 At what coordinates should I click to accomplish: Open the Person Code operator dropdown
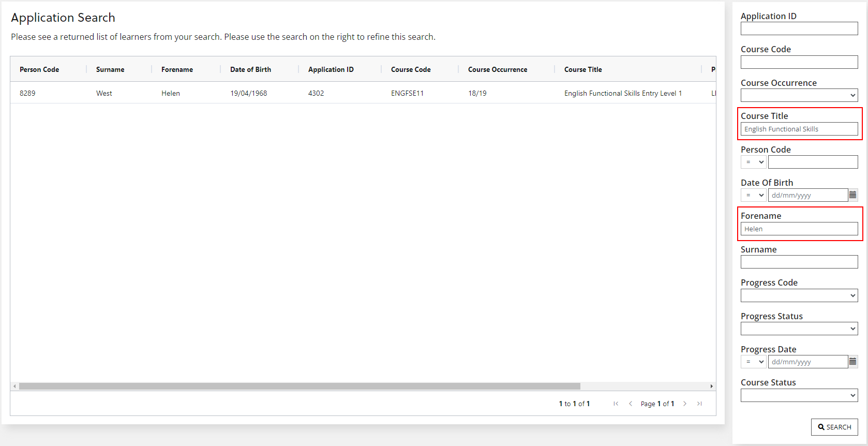(x=754, y=162)
